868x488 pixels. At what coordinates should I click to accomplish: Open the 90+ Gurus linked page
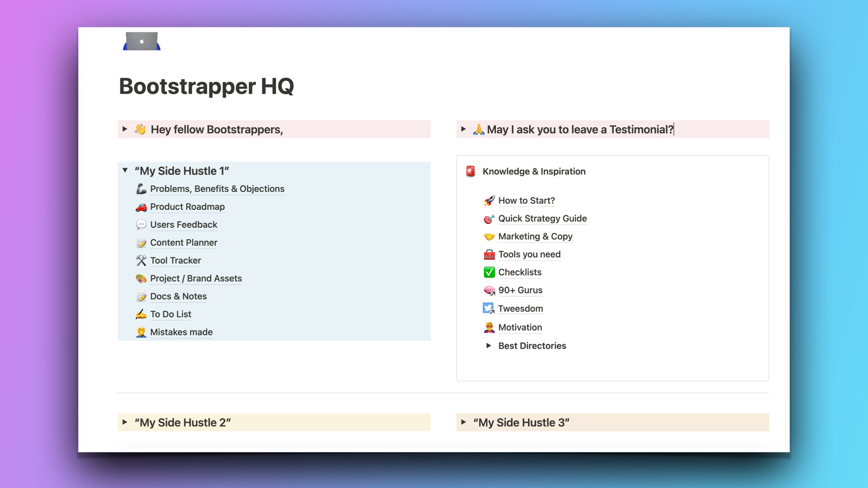[x=520, y=291]
